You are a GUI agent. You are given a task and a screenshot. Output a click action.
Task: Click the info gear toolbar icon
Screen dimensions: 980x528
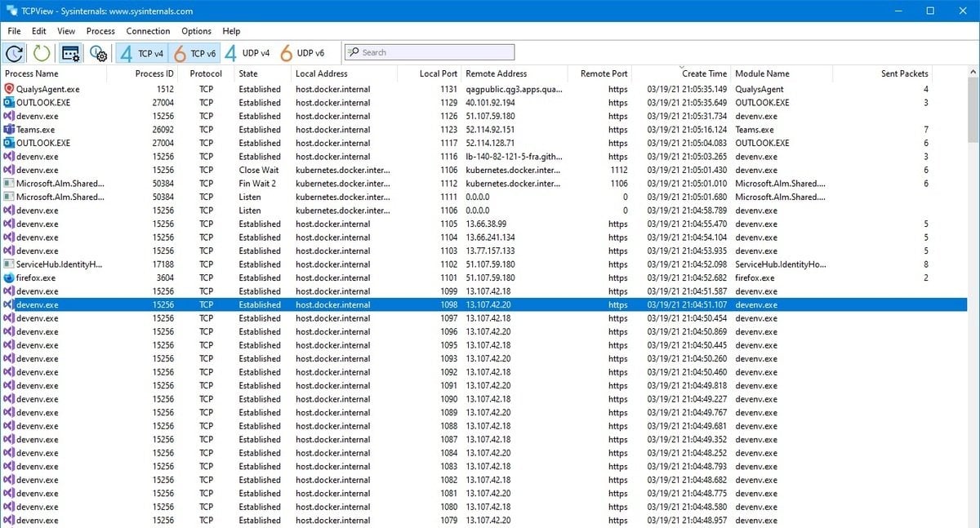99,53
